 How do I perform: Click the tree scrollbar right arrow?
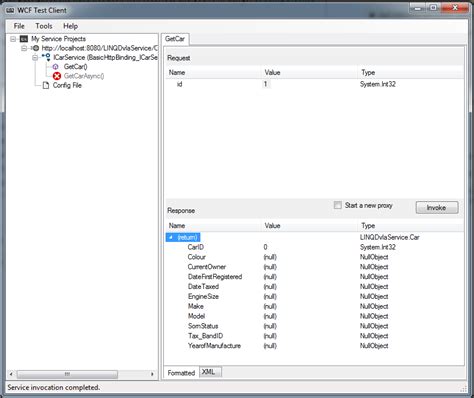pyautogui.click(x=152, y=374)
